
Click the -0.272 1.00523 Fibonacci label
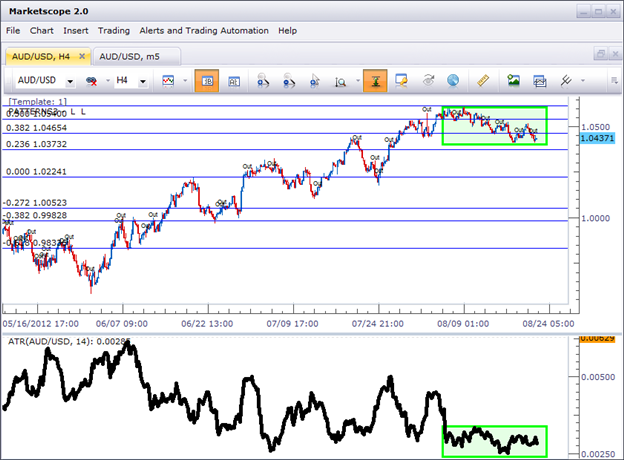click(35, 203)
